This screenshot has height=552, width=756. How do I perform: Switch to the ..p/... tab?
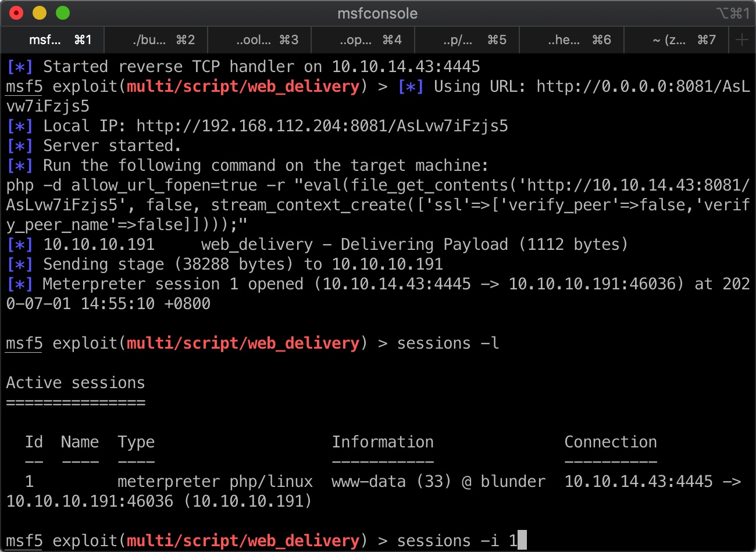tap(468, 40)
